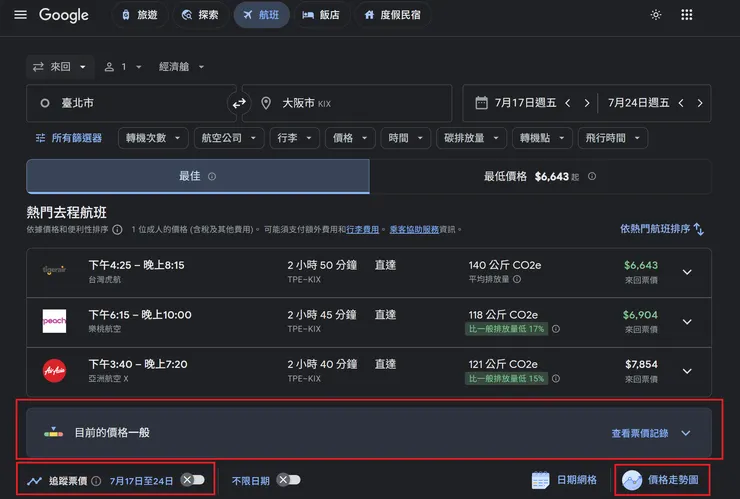Select flight 下午6:15 – 晚上10:00
The width and height of the screenshot is (740, 499).
click(369, 322)
